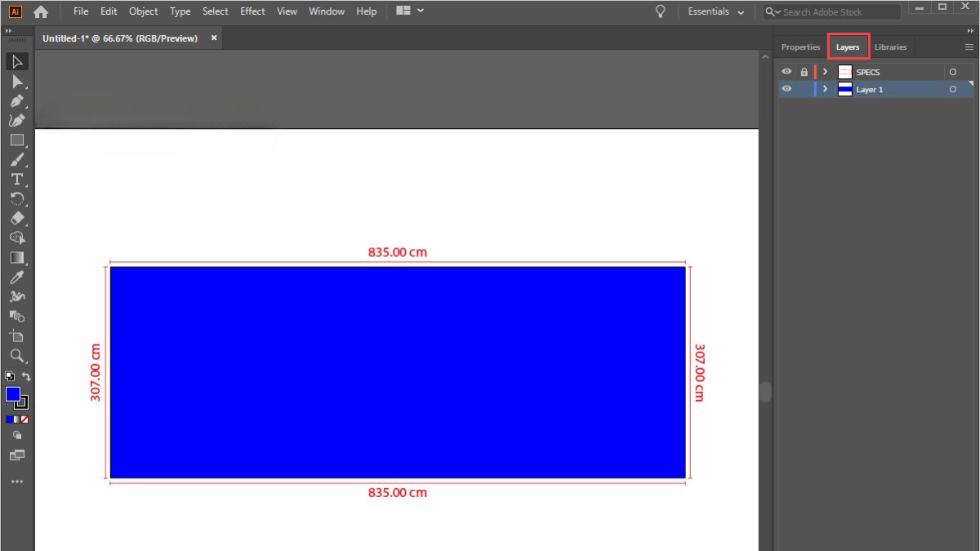Open the Edit menu

click(x=109, y=11)
